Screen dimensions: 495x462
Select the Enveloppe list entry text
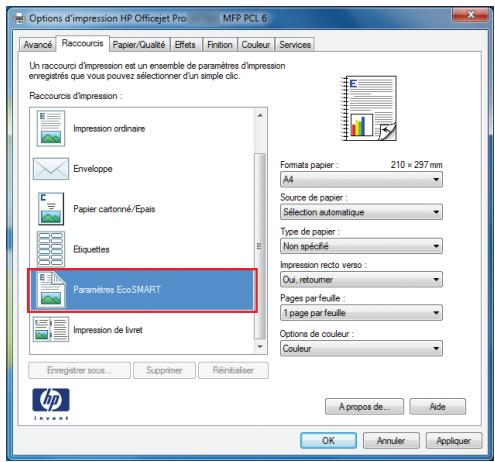pos(93,169)
